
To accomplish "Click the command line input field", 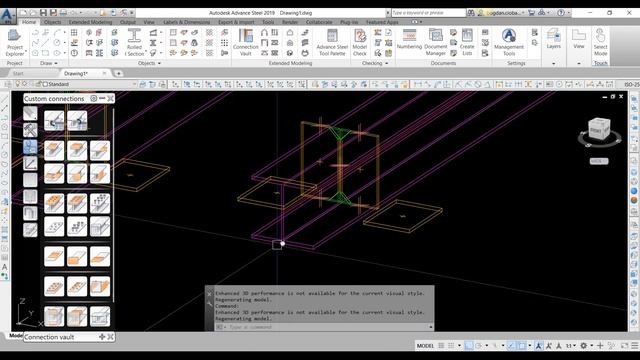I will (327, 327).
